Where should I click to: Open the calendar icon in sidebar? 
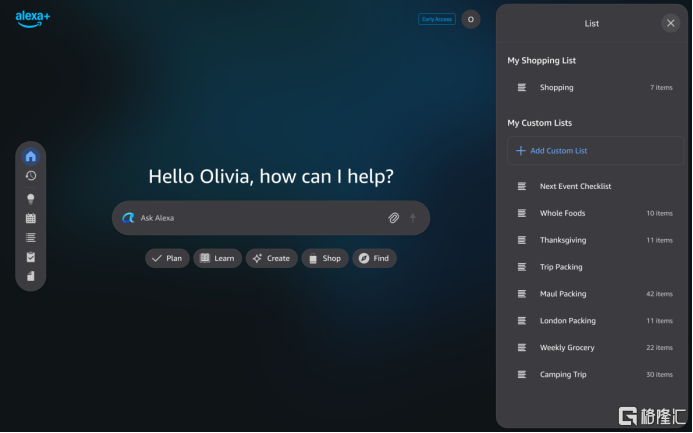click(x=31, y=218)
